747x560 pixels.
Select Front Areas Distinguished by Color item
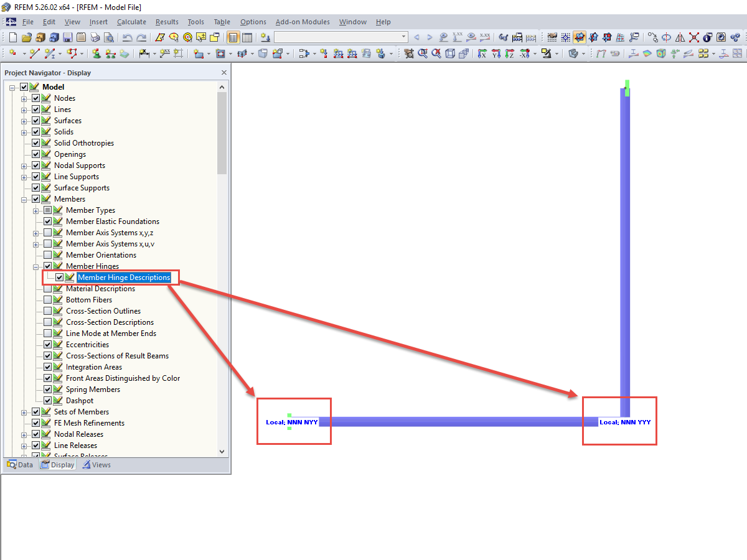coord(123,378)
